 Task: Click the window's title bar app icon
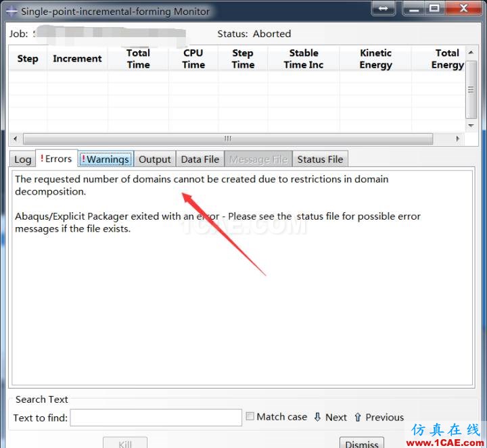(x=11, y=11)
